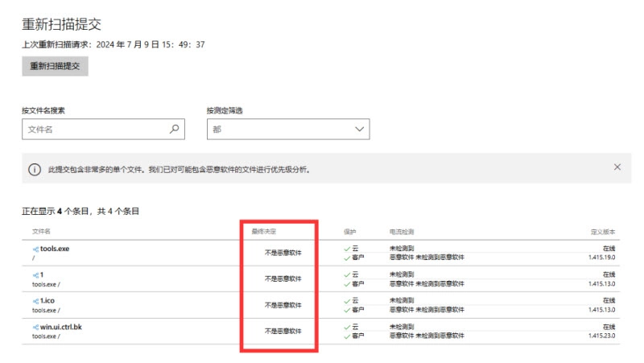Screen dimensions: 644x363
Task: Open the 按测定筛选 dropdown
Action: (287, 129)
